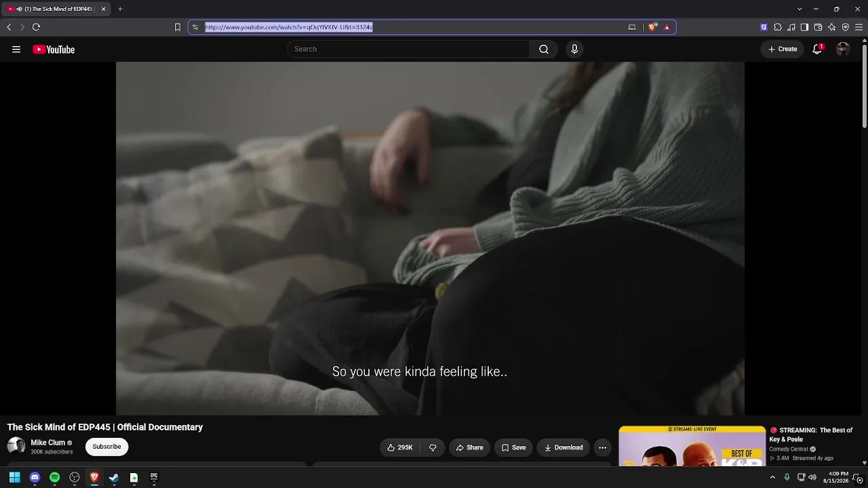Viewport: 868px width, 488px height.
Task: Open the YouTube account avatar menu
Action: (x=843, y=49)
